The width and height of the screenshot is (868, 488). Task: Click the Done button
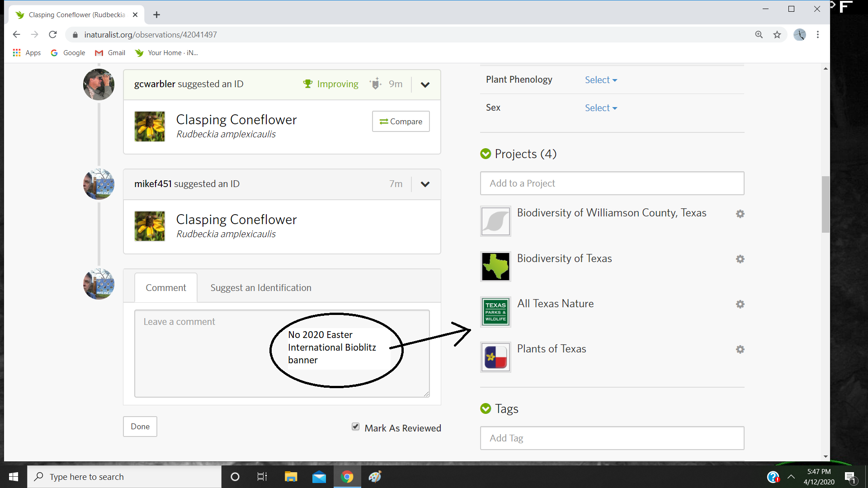pos(140,427)
